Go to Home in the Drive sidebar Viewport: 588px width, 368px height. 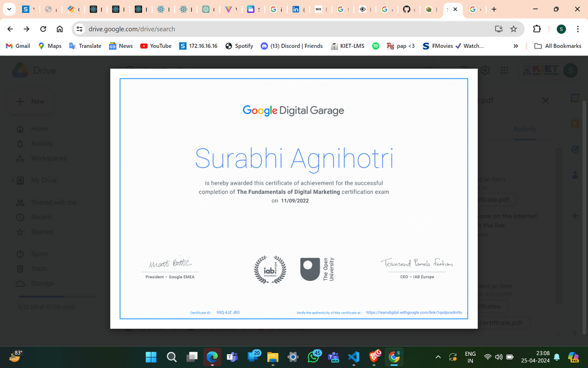32,129
